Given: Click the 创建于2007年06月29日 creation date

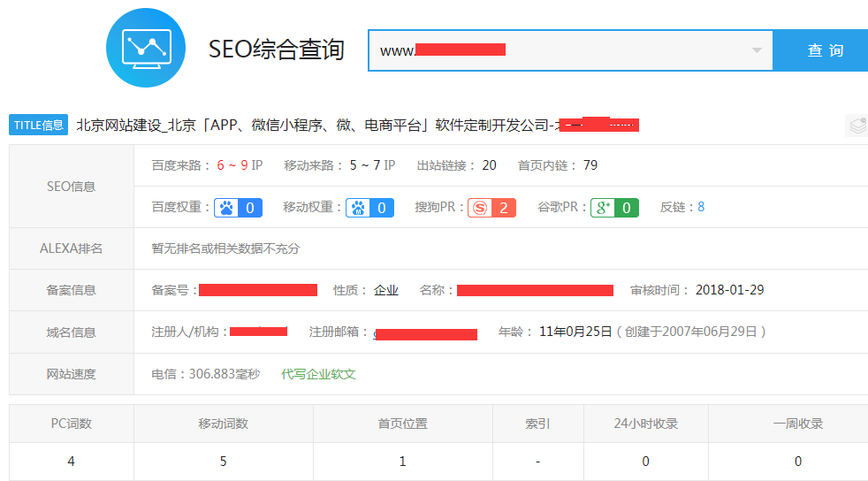Looking at the screenshot, I should tap(691, 332).
